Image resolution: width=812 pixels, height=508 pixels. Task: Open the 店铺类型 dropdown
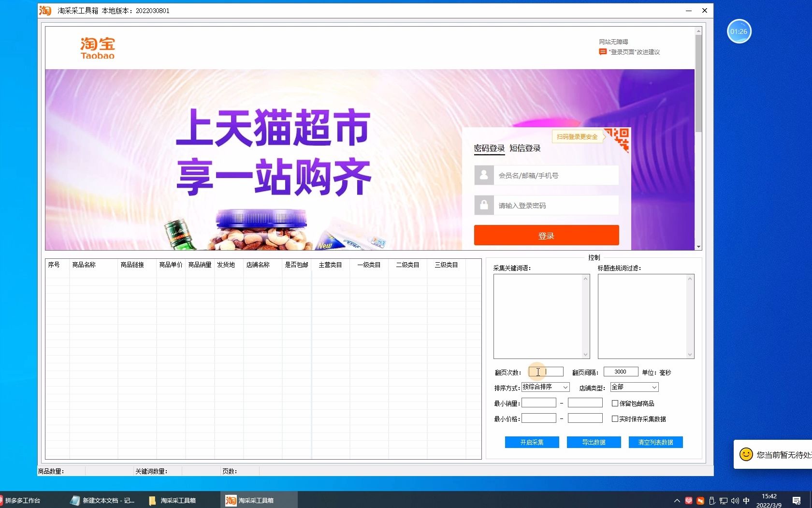tap(634, 387)
